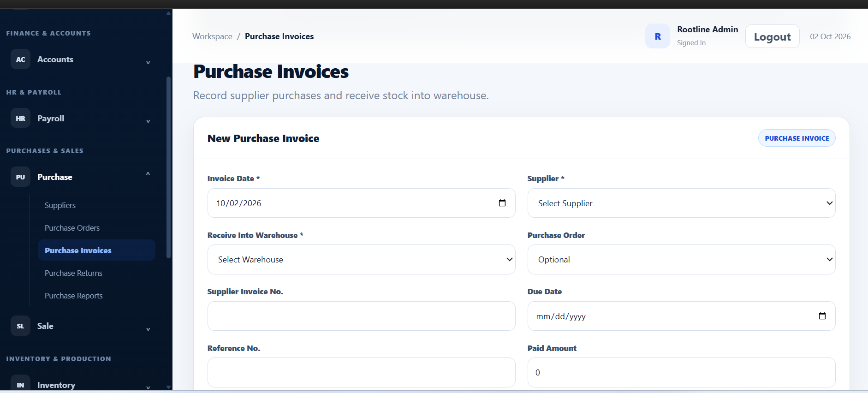Click the R user avatar icon

[658, 36]
